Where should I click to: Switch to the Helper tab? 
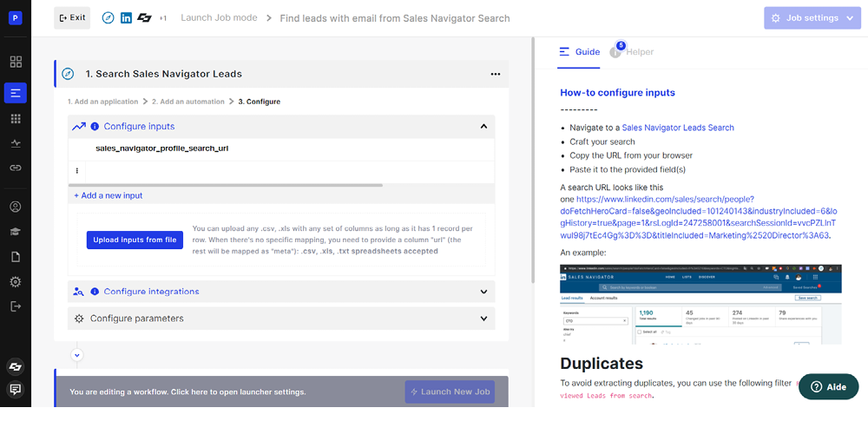coord(633,52)
